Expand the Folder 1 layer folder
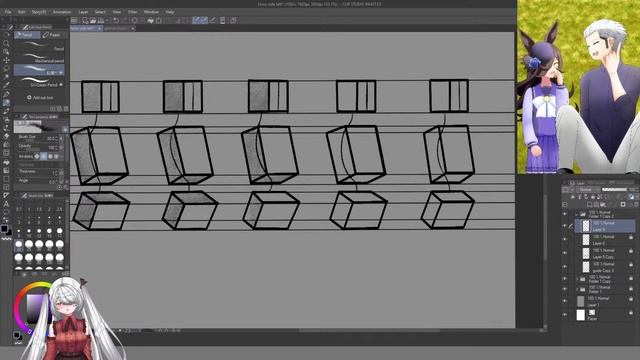Viewport: 640px width, 360px height. (x=576, y=289)
